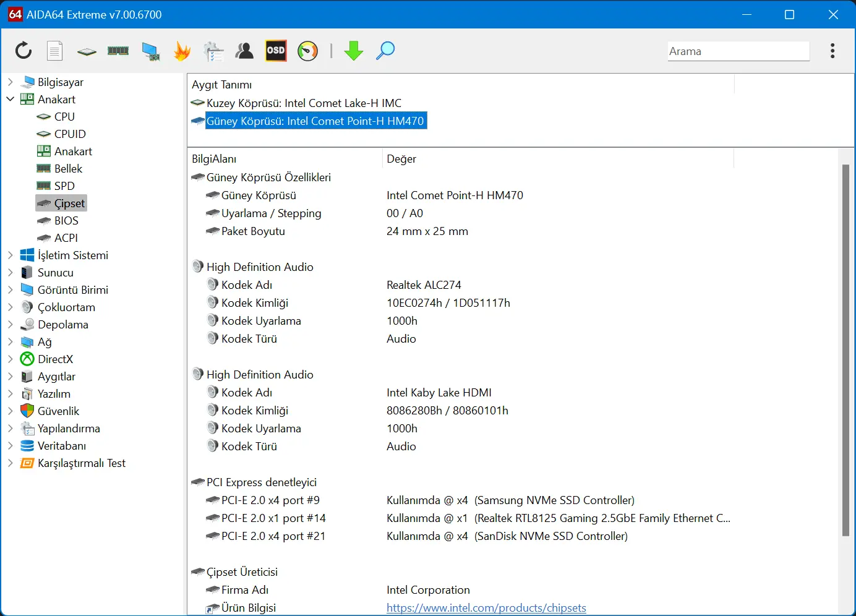Viewport: 856px width, 616px height.
Task: Open the Report page icon
Action: [x=55, y=51]
